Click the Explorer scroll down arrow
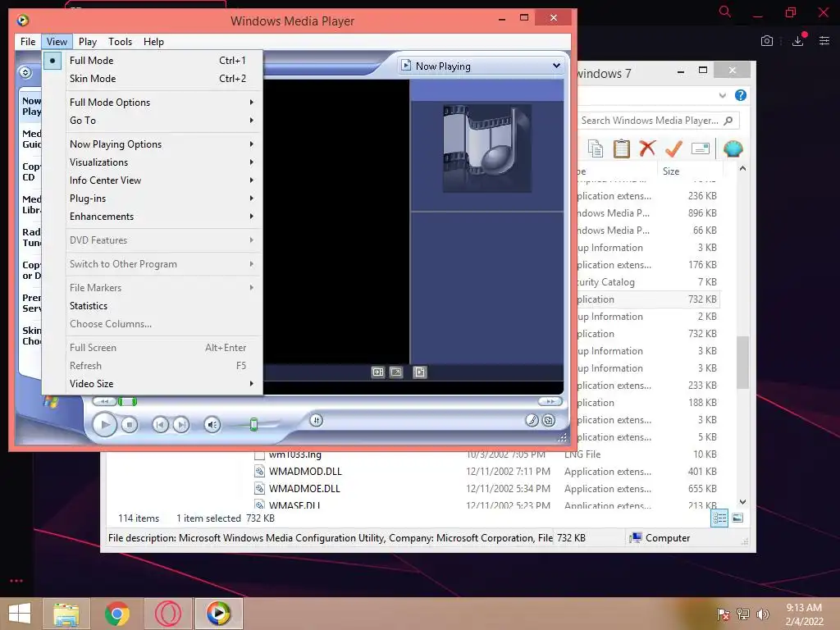Screen dimensions: 840x630 click(742, 502)
